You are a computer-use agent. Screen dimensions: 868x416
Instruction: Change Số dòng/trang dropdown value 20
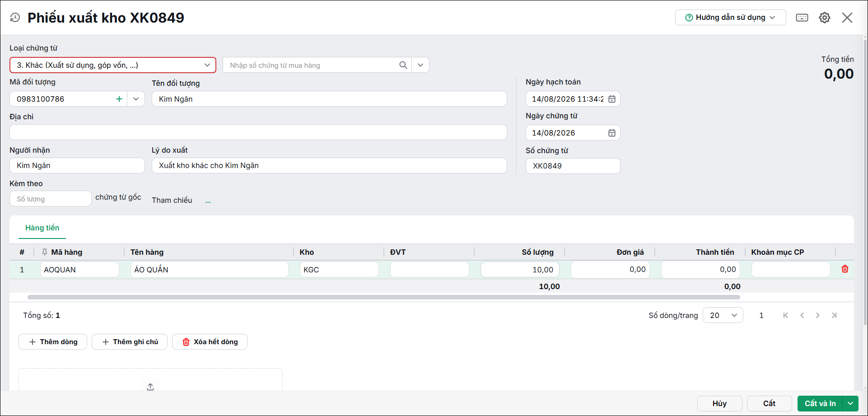(723, 315)
